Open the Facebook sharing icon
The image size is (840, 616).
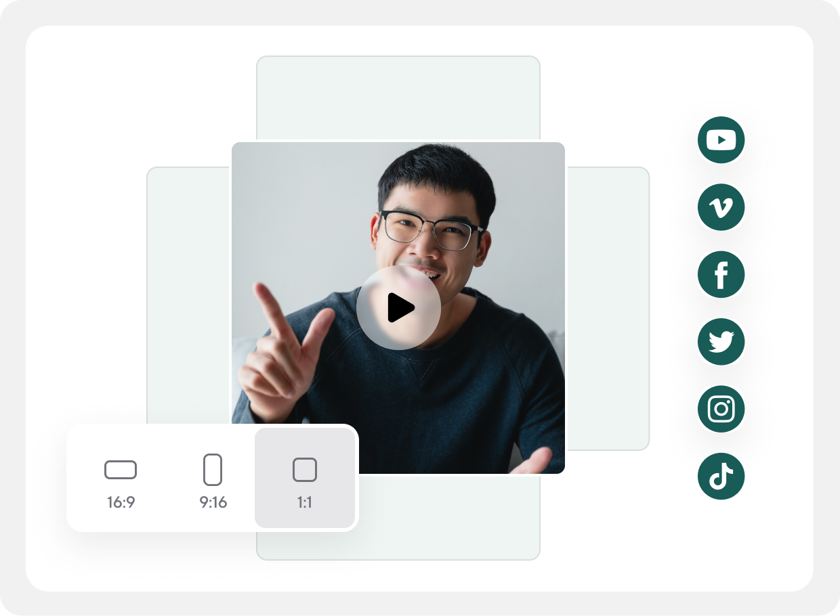721,274
